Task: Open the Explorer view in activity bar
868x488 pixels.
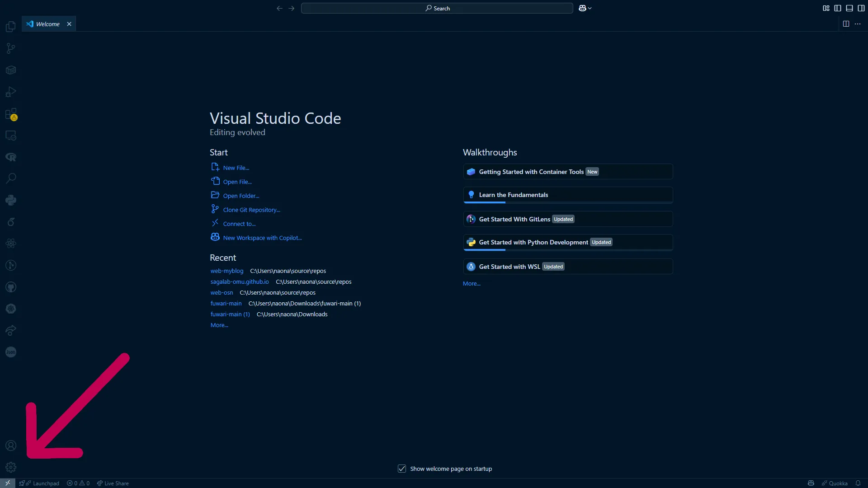Action: coord(11,27)
